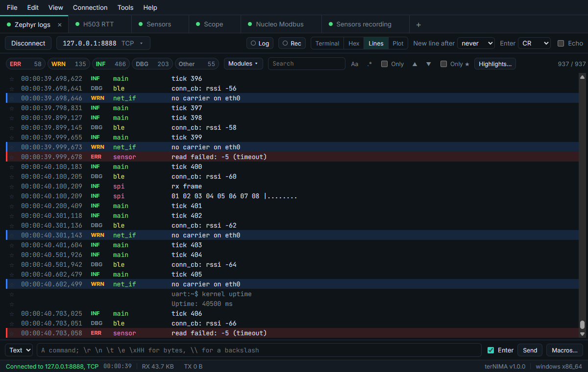Toggle the DBG 203 level filter

152,64
